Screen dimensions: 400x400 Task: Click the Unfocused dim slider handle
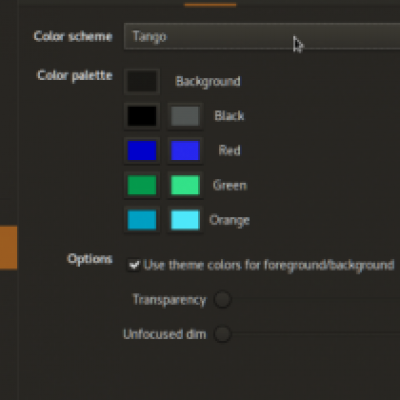pos(222,334)
